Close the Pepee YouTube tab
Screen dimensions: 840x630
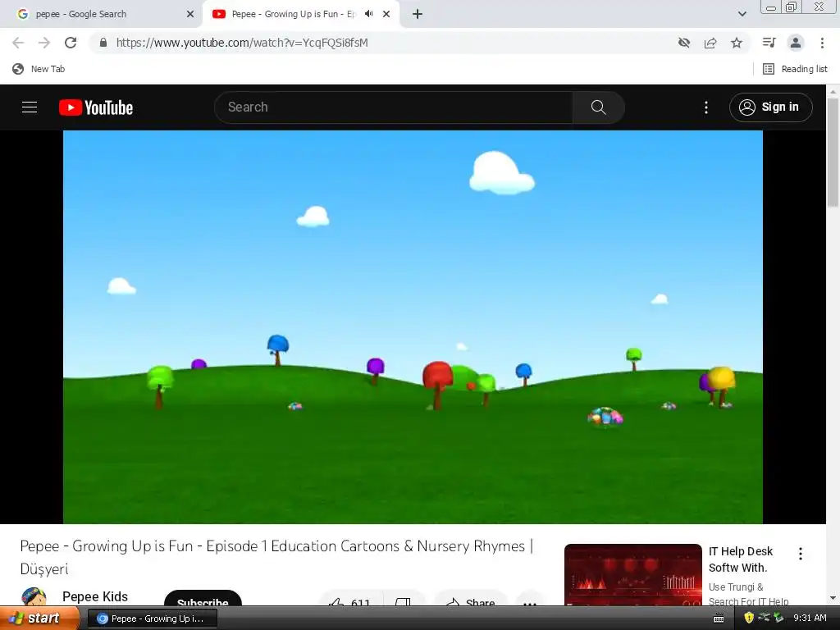pos(386,14)
